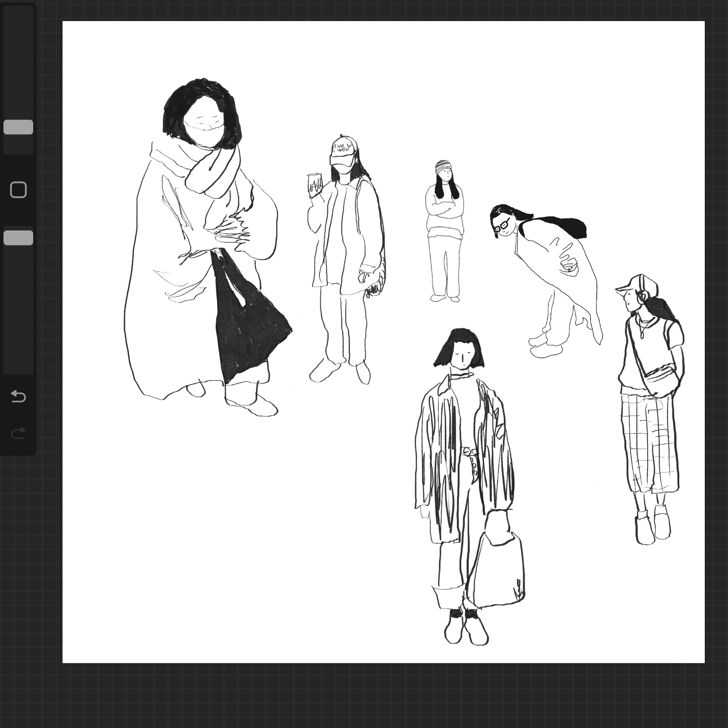Click the striped beanie figure with crossed arms
Image resolution: width=728 pixels, height=728 pixels.
pos(445,231)
